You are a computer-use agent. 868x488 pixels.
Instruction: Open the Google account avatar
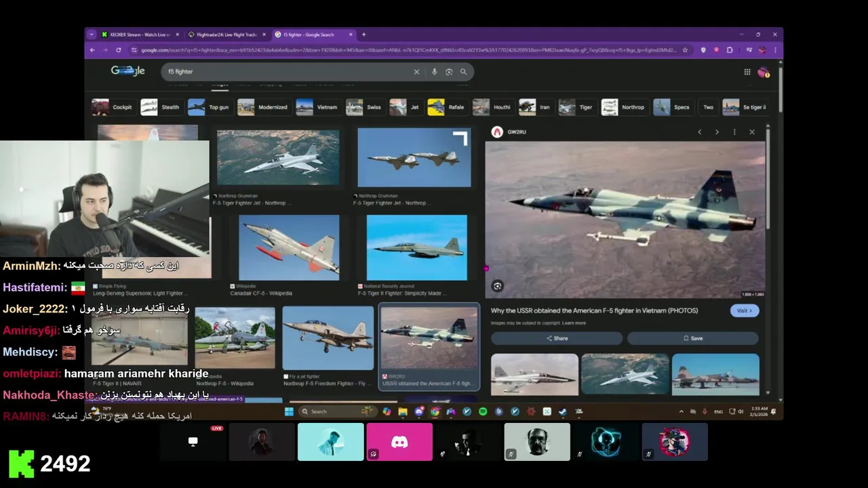[x=763, y=72]
